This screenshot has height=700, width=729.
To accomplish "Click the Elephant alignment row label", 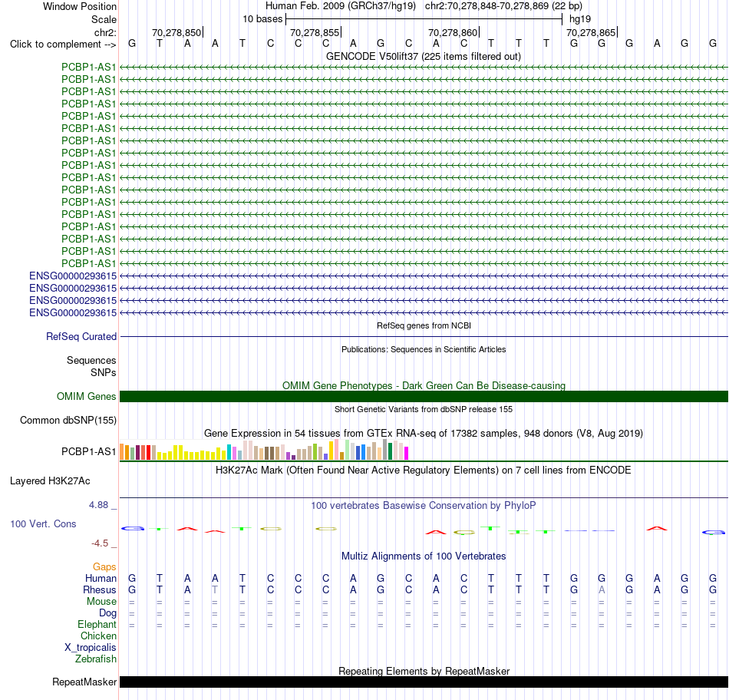I will tap(97, 624).
